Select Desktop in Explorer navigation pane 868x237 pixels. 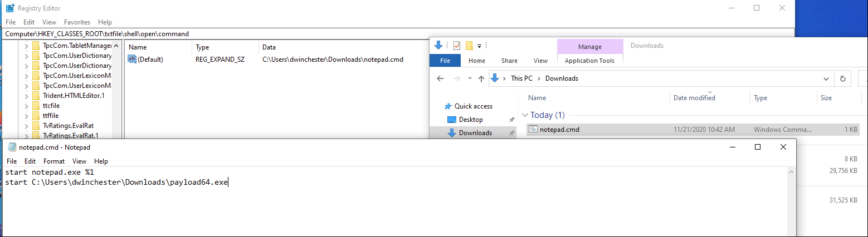tap(471, 120)
